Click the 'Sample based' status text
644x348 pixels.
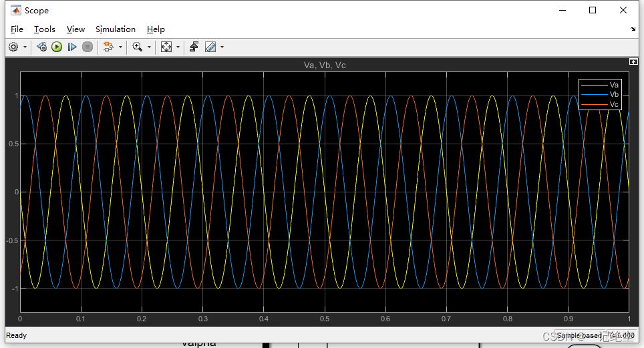tap(579, 336)
